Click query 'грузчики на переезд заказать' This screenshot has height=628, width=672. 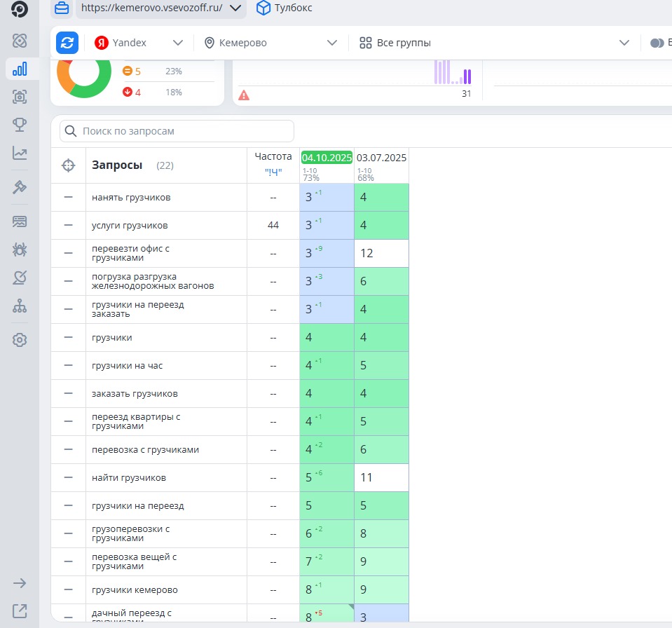pyautogui.click(x=137, y=309)
